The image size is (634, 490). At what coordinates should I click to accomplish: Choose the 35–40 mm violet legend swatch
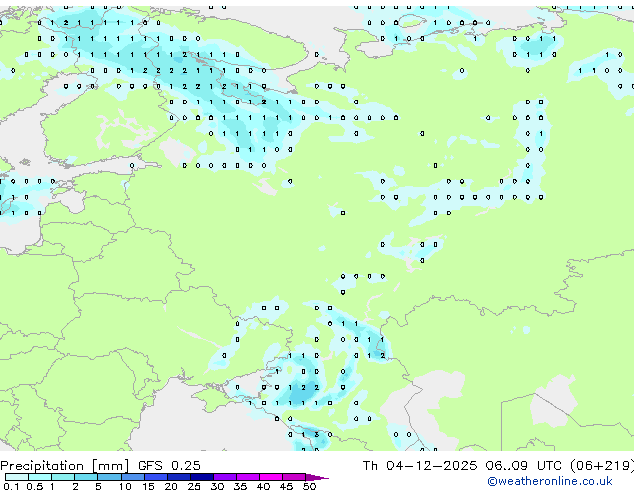tap(247, 477)
